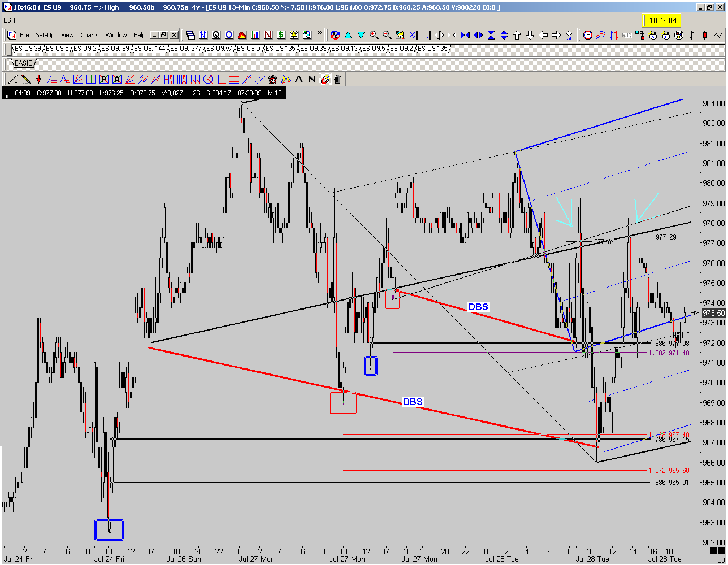The width and height of the screenshot is (728, 565).
Task: Click the boxed A drawing tool
Action: tap(117, 79)
